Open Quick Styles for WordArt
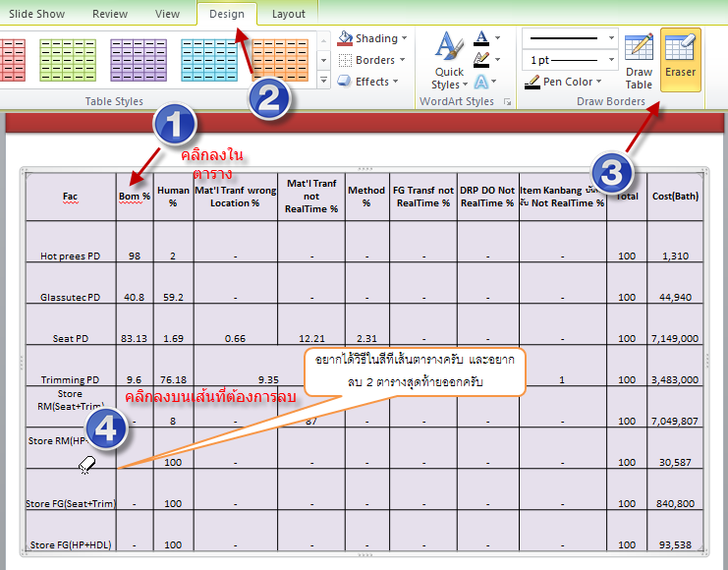The height and width of the screenshot is (570, 728). [449, 61]
